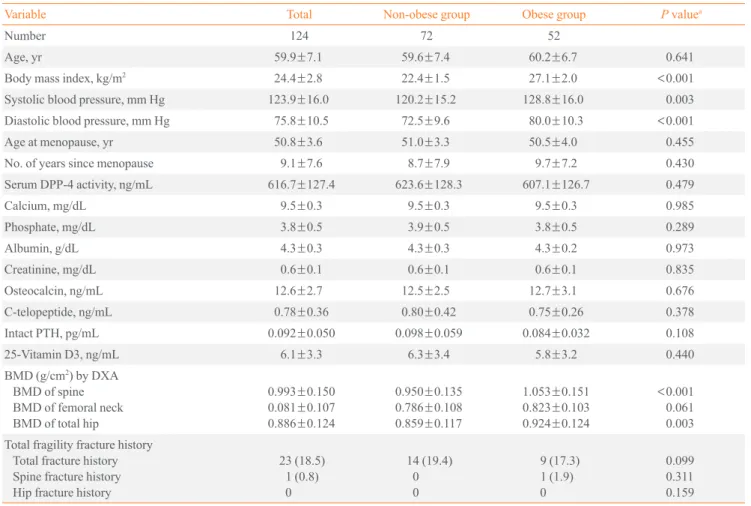Click the 'Phosphate, mg/dL' row label
The height and width of the screenshot is (506, 751).
click(50, 227)
